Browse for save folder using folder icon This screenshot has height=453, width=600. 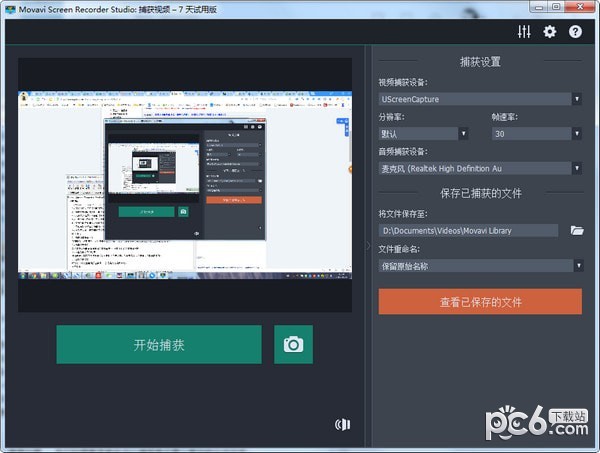tap(577, 231)
